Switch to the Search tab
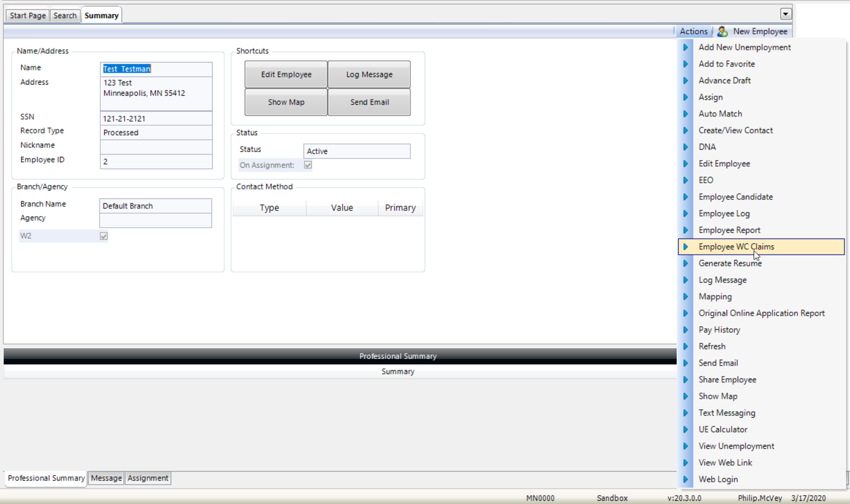Image resolution: width=850 pixels, height=504 pixels. coord(65,16)
